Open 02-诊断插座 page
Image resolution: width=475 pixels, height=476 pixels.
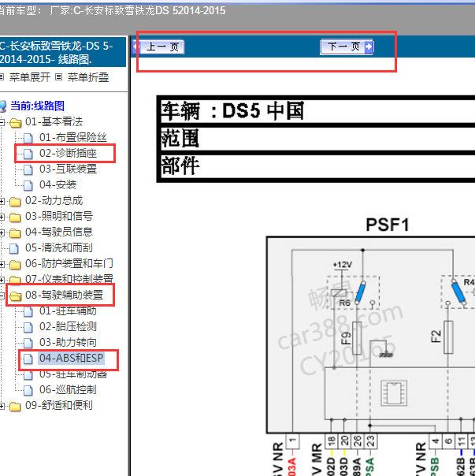pos(68,154)
